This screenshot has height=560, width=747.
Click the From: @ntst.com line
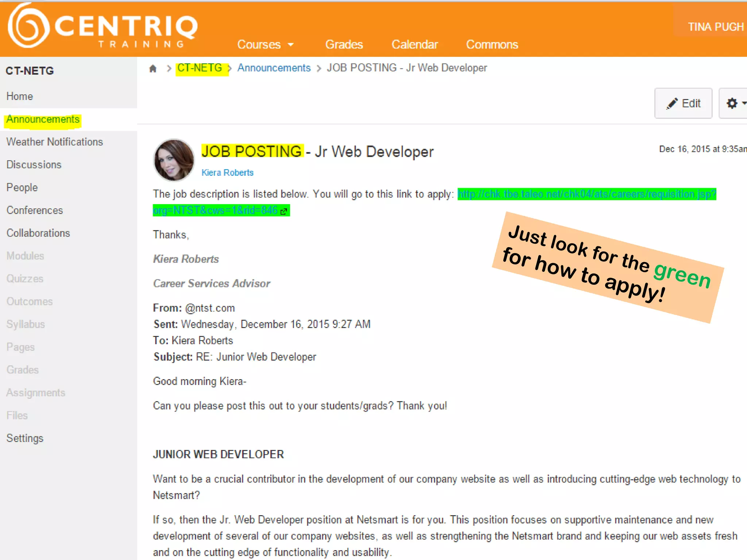point(194,308)
